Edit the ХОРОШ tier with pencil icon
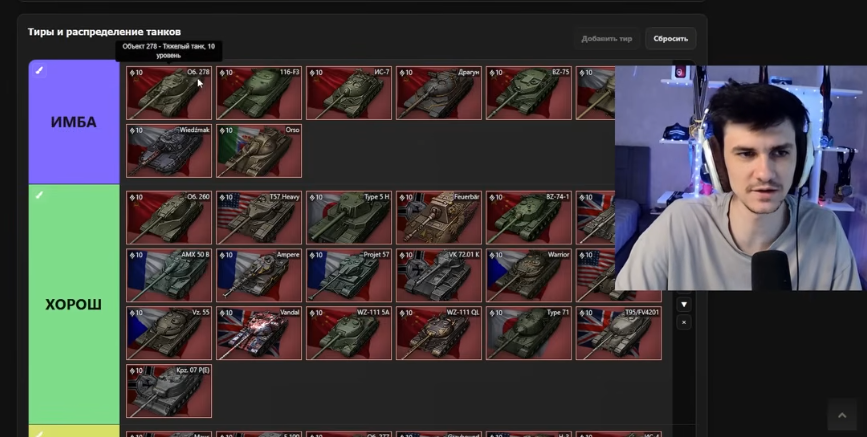The height and width of the screenshot is (437, 867). click(39, 195)
